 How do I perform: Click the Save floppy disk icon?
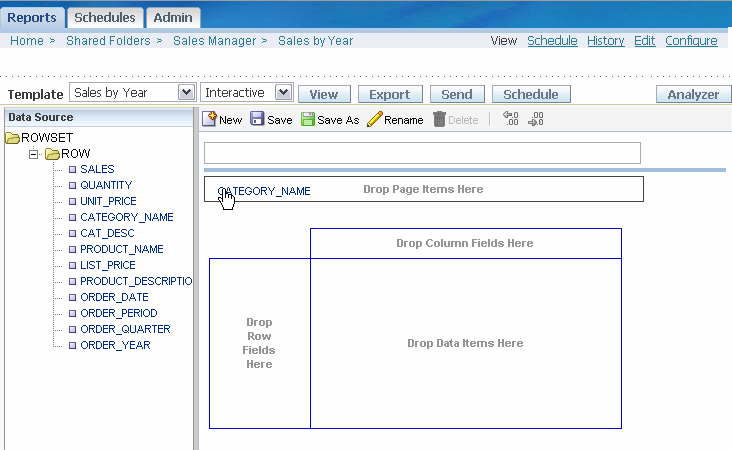pyautogui.click(x=257, y=119)
